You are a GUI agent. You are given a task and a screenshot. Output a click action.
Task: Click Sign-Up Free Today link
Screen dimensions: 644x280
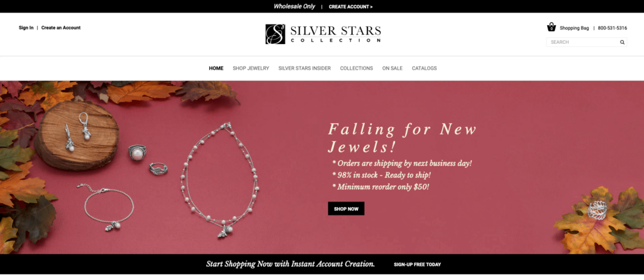[418, 264]
